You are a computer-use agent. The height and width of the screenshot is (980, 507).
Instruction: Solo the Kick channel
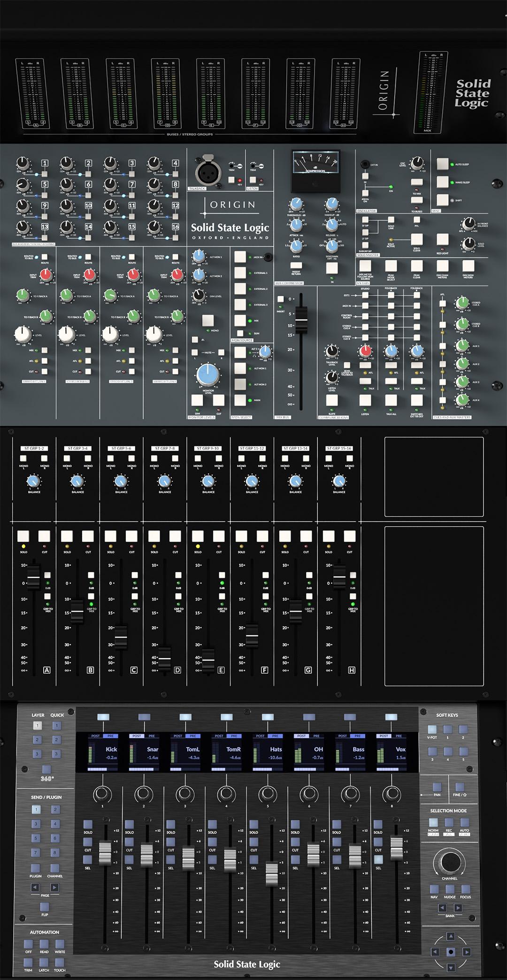[x=88, y=824]
